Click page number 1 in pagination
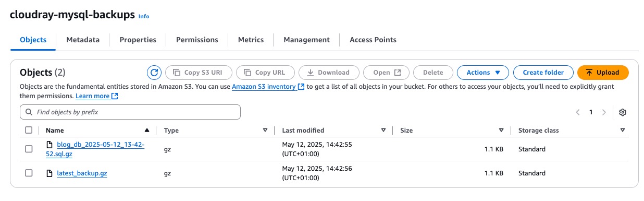 point(591,112)
